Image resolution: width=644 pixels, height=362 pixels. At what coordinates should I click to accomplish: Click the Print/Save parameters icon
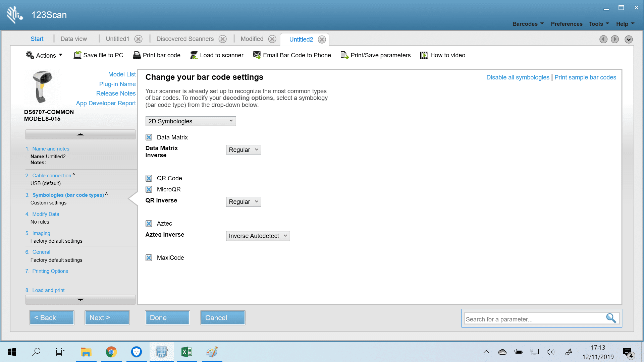344,55
